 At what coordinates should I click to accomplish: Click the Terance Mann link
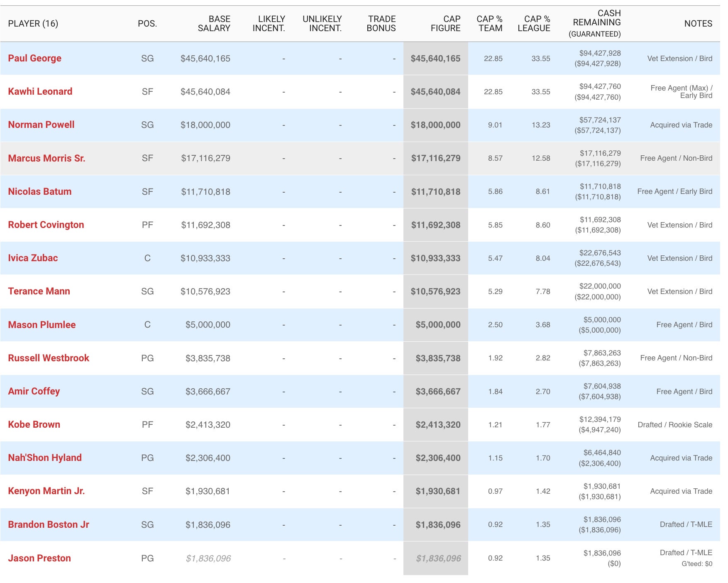tap(39, 291)
